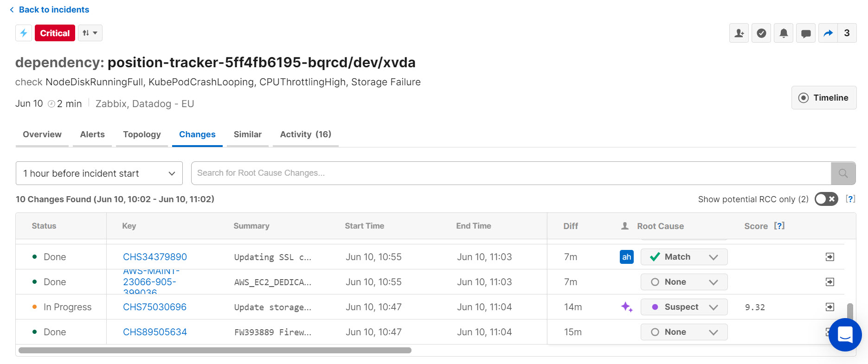Share the incident via the forward arrow
This screenshot has height=364, width=868.
(x=828, y=33)
